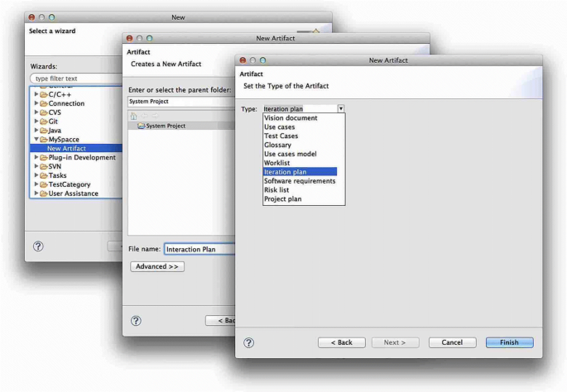Click Cancel in New Artifact dialog
Viewport: 567px width, 392px height.
coord(452,342)
